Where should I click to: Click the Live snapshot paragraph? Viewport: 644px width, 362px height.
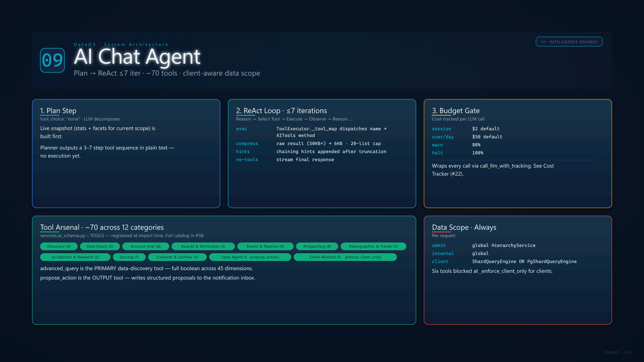coord(98,132)
